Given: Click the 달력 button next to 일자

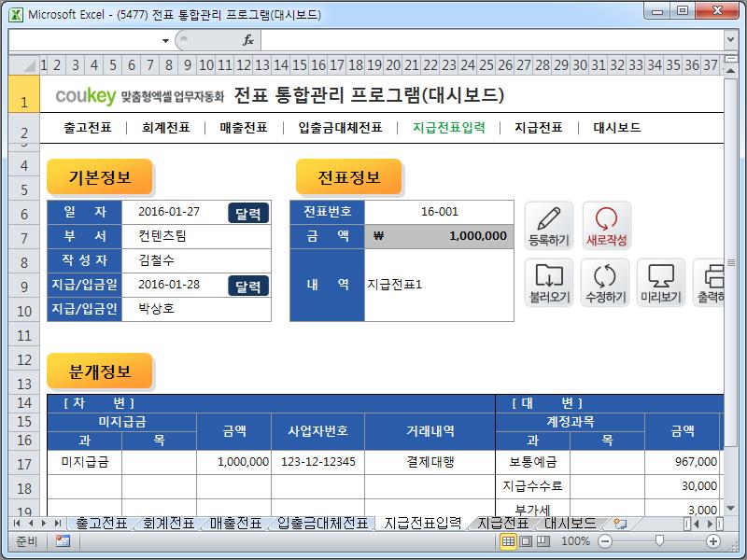Looking at the screenshot, I should point(248,214).
